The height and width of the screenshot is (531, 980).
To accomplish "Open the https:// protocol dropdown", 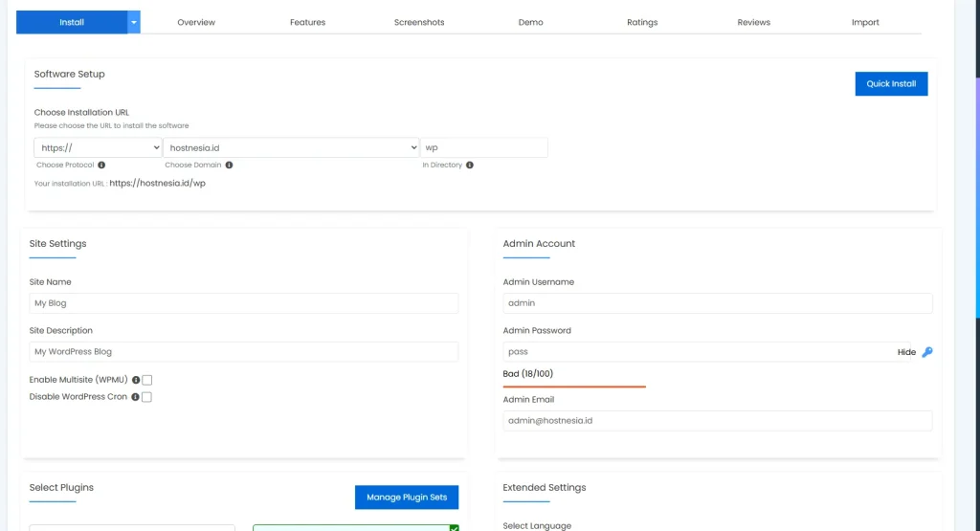I will point(98,147).
